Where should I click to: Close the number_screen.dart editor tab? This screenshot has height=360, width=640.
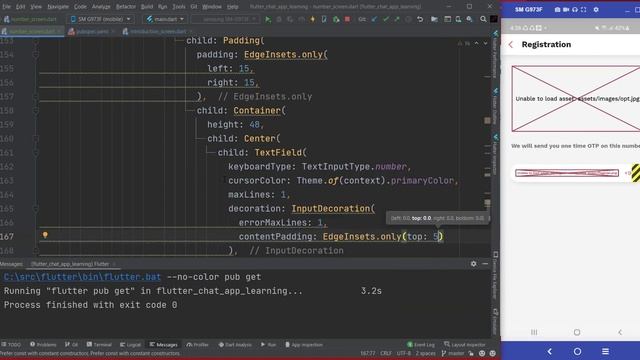pos(60,31)
